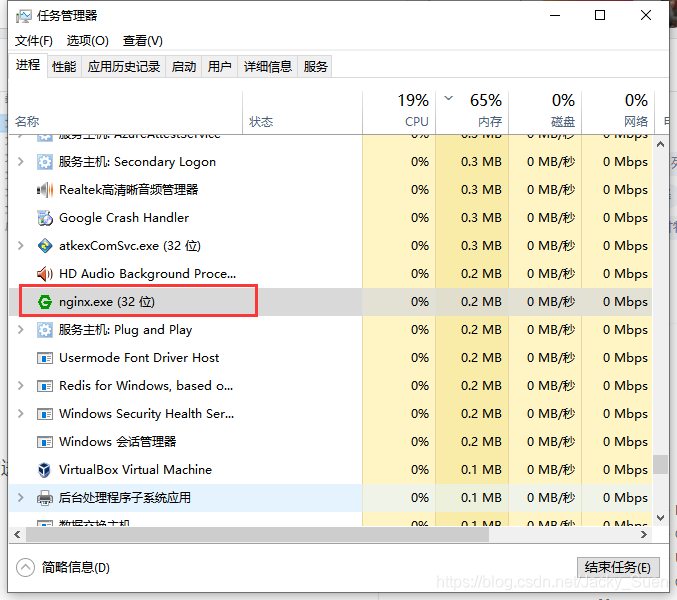
Task: Click the printer spooler subsystem icon
Action: [45, 498]
